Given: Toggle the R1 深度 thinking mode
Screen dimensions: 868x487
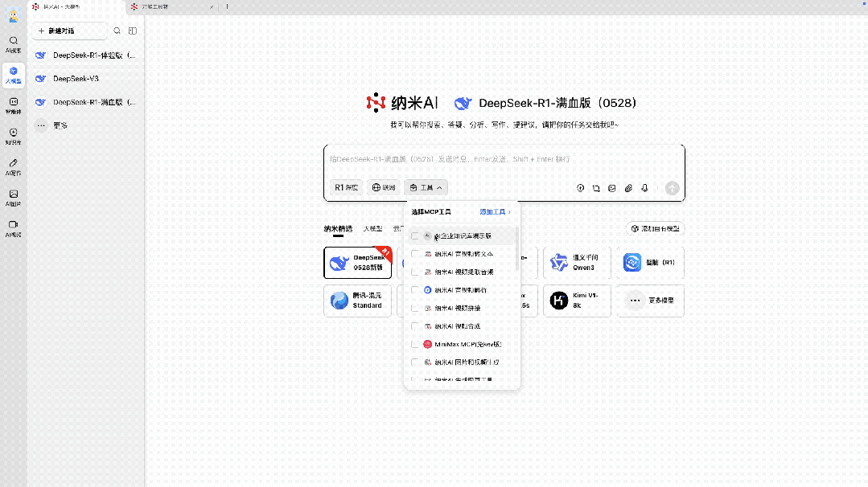Looking at the screenshot, I should pyautogui.click(x=347, y=188).
